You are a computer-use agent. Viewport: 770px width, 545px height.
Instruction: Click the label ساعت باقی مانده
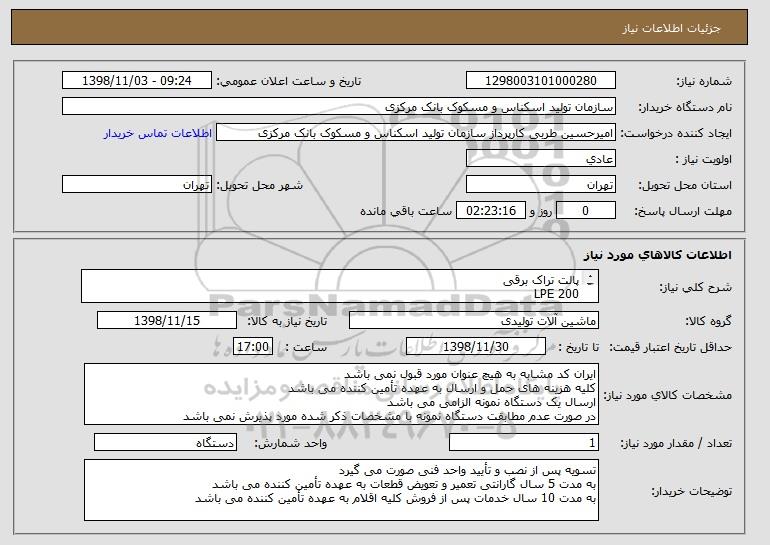point(406,212)
